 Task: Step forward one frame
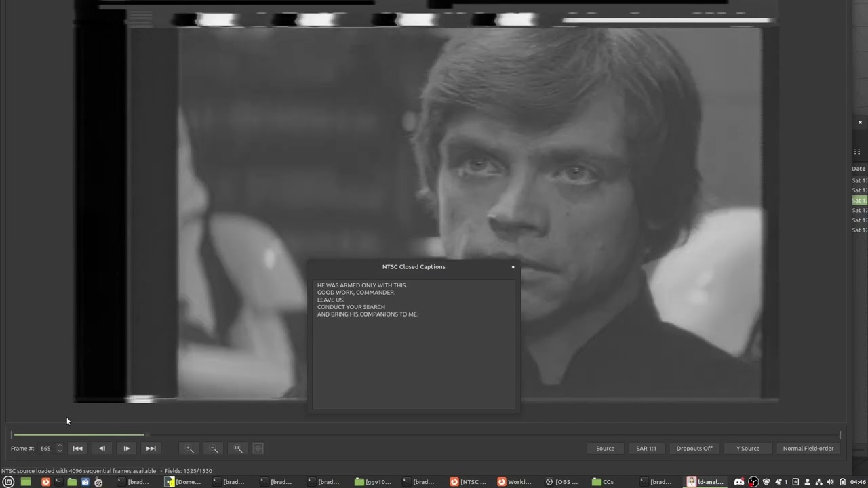coord(126,448)
